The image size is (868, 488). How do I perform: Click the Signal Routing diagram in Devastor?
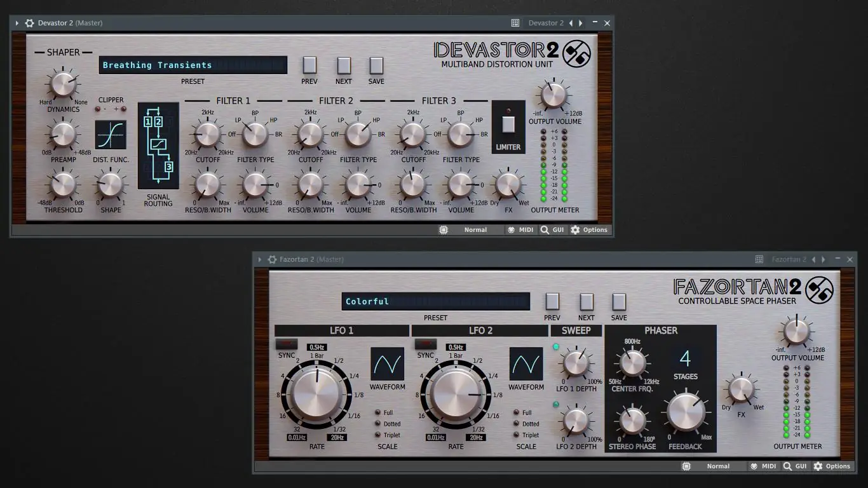158,146
